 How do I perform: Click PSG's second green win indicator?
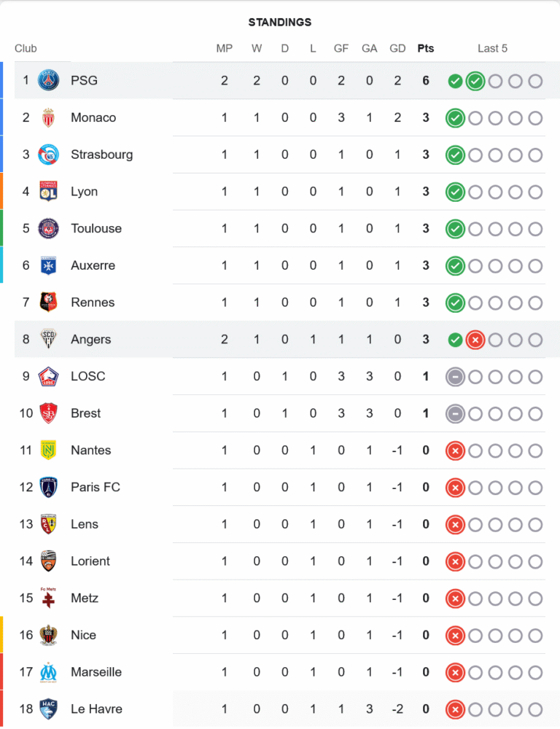pyautogui.click(x=475, y=81)
